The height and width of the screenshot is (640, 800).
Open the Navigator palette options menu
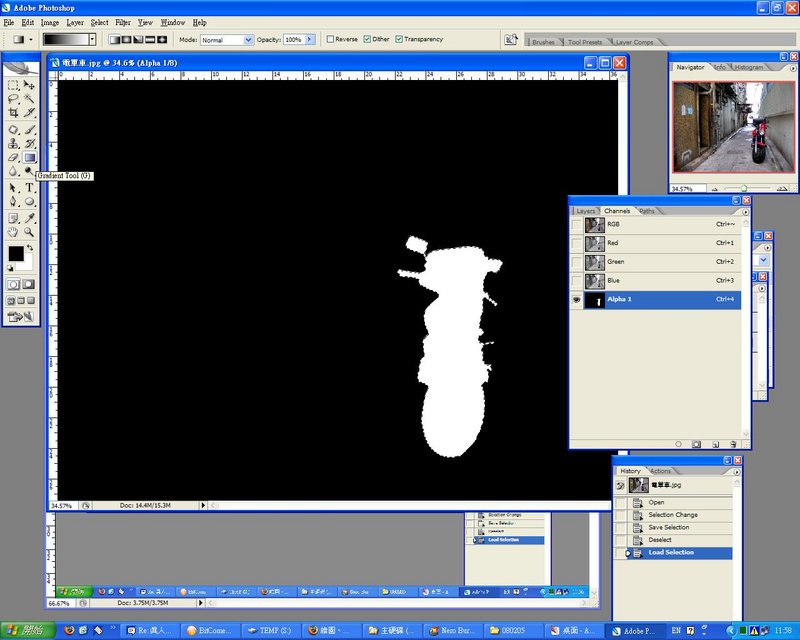(793, 68)
